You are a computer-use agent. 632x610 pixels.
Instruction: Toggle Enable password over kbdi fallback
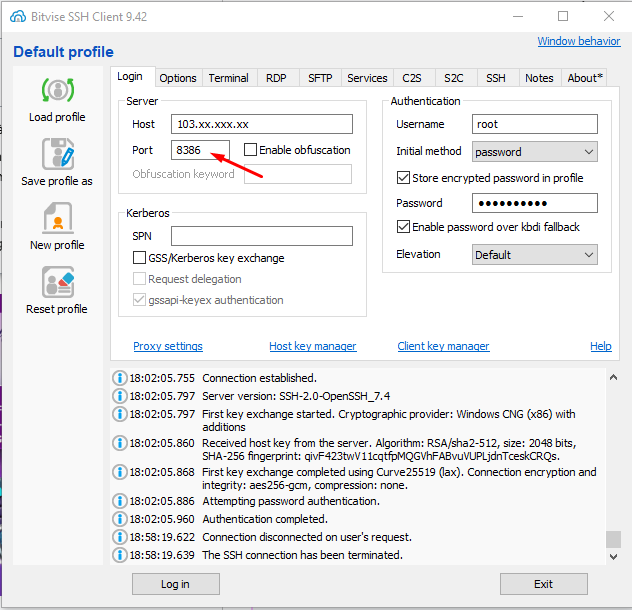[403, 227]
